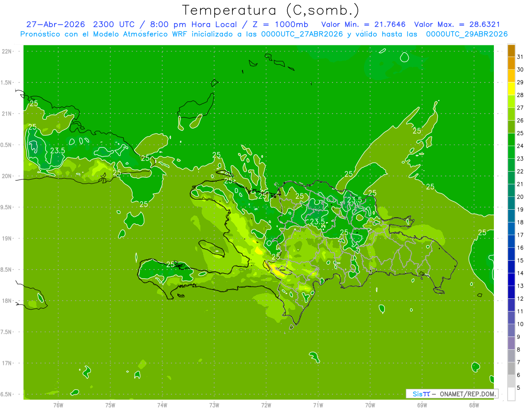Click the 23.5 contour label over Cuba

58,151
